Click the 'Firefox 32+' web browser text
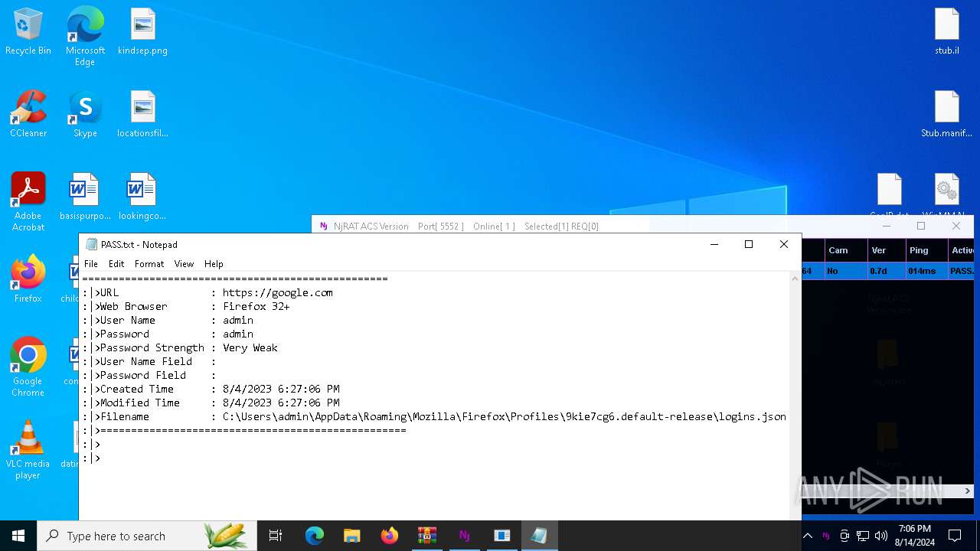This screenshot has height=551, width=980. pos(256,306)
